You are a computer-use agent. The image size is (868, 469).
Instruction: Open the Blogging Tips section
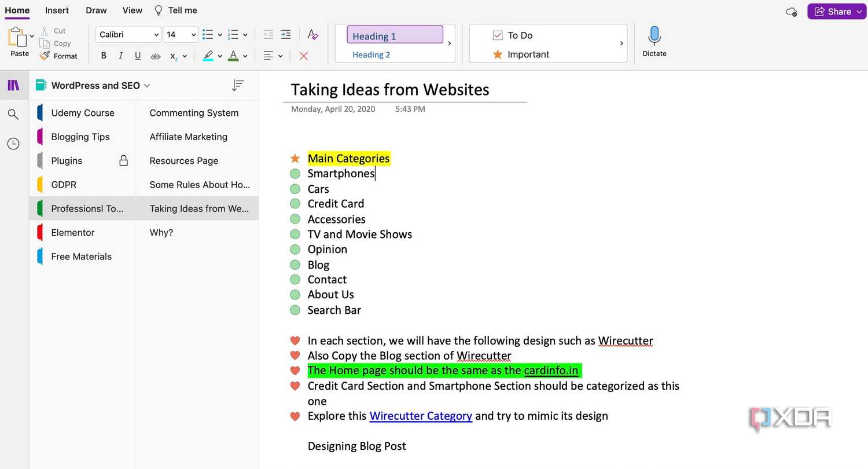[82, 137]
